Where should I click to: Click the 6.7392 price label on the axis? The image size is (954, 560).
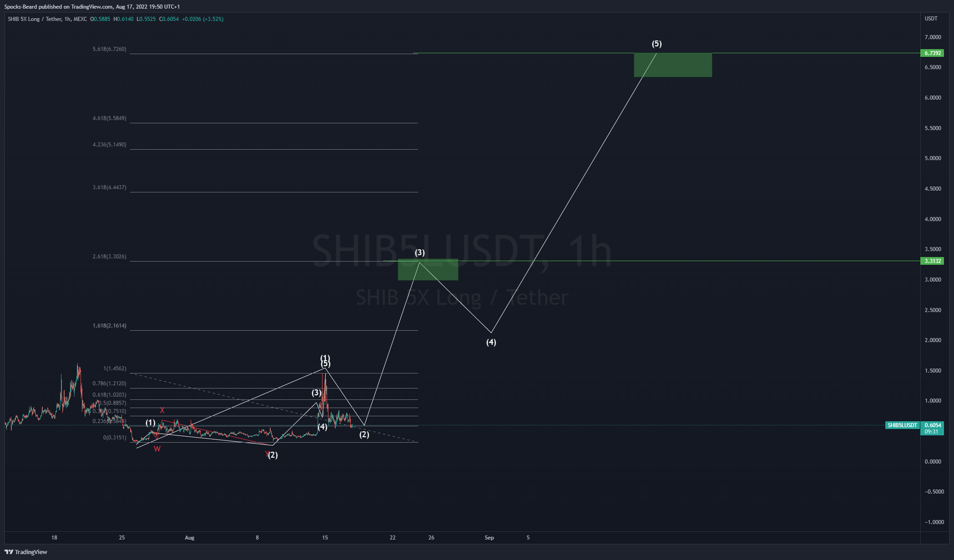[x=932, y=53]
